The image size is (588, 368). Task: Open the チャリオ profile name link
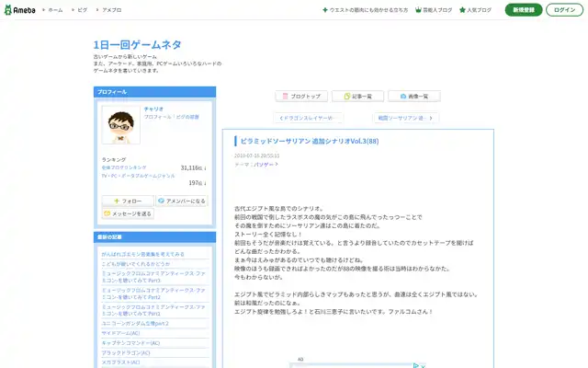pyautogui.click(x=153, y=109)
